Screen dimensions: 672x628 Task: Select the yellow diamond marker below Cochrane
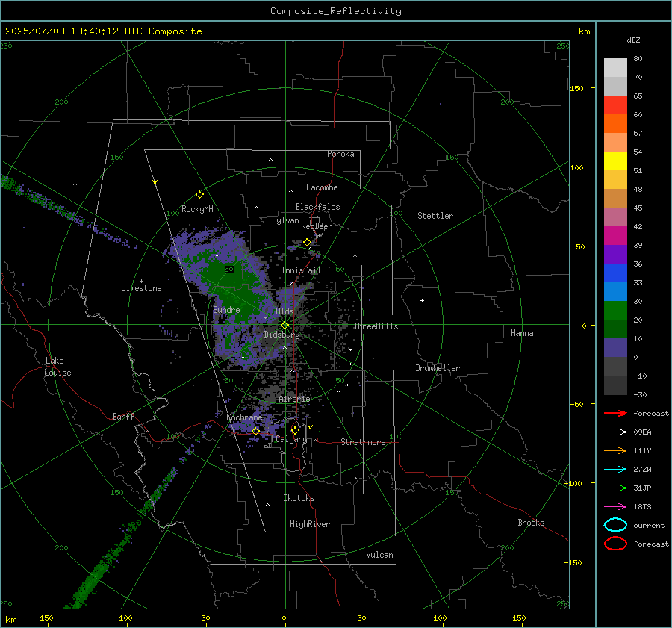pos(255,431)
